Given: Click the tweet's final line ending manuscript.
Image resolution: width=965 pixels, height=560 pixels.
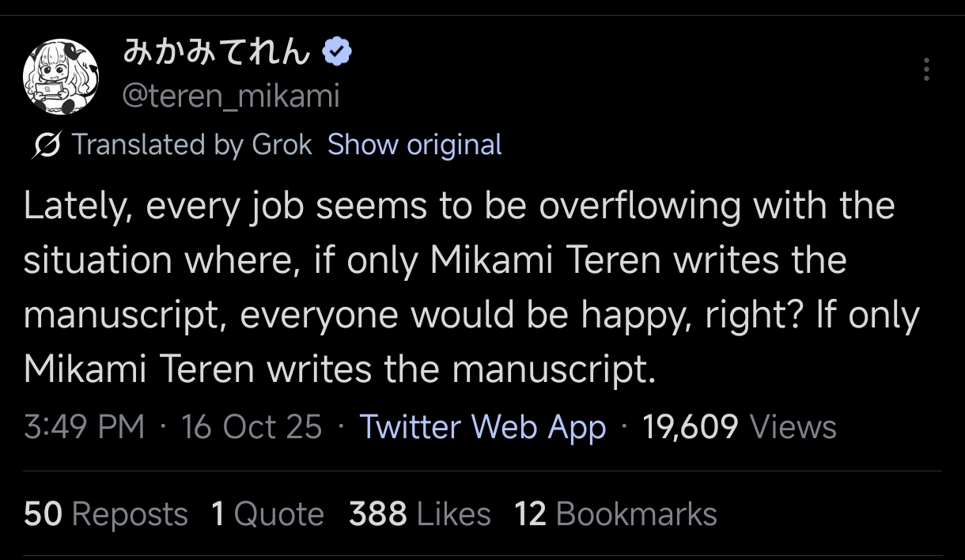Looking at the screenshot, I should [x=340, y=370].
